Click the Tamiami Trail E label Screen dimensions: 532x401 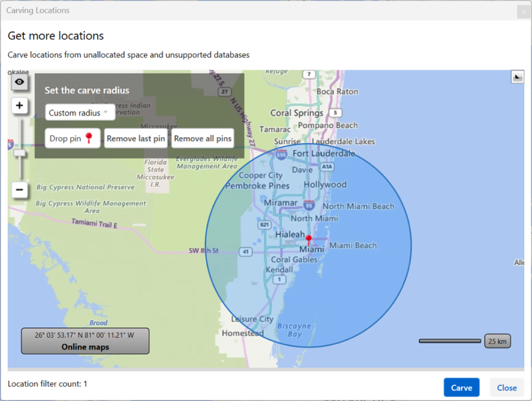click(x=95, y=223)
